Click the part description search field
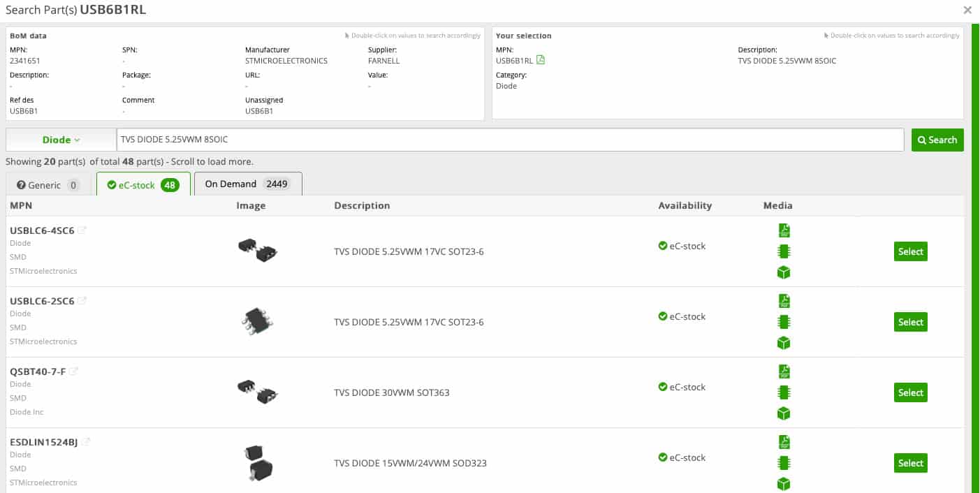The width and height of the screenshot is (980, 493). [x=510, y=140]
